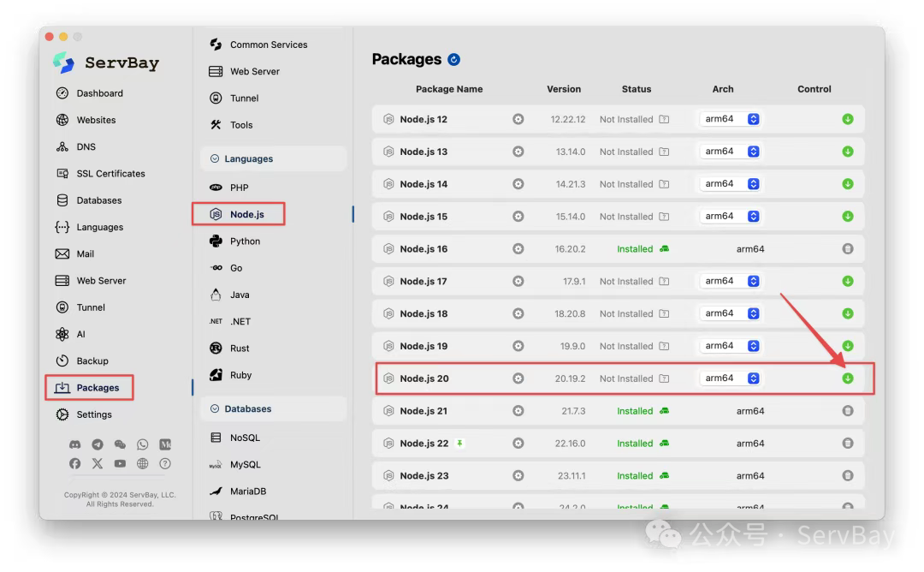Viewport: 924px width, 572px height.
Task: Open the AI section in sidebar
Action: [x=71, y=334]
